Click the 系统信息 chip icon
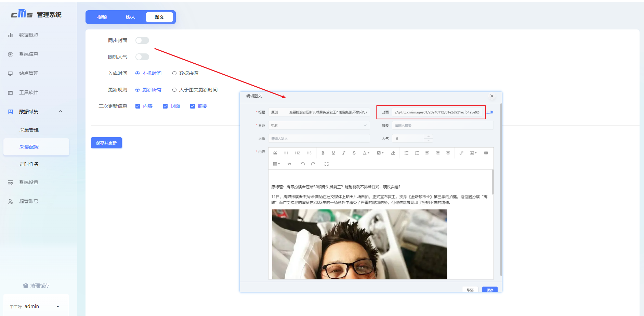This screenshot has width=644, height=316. click(10, 54)
